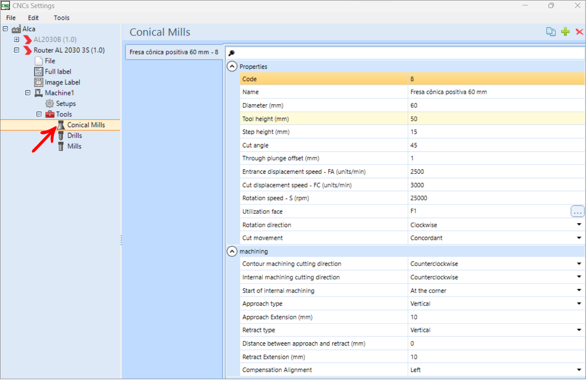Collapse the Properties section
The height and width of the screenshot is (381, 588).
[232, 66]
